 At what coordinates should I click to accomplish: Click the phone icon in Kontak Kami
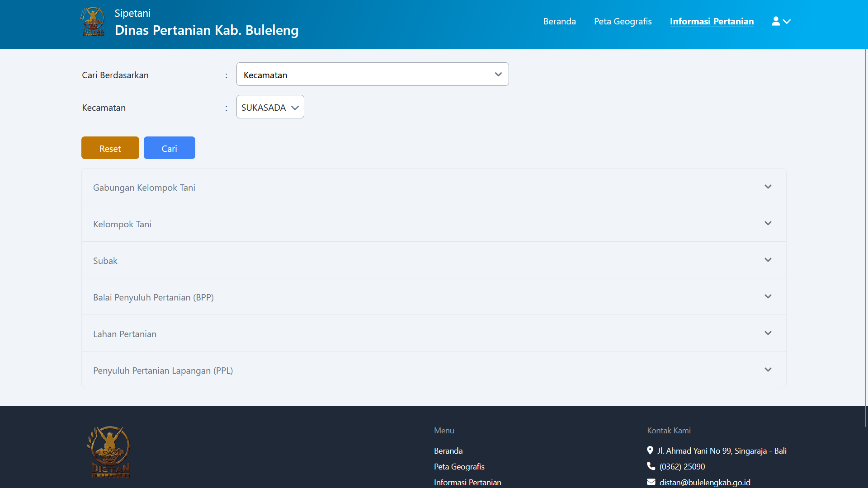pos(651,466)
